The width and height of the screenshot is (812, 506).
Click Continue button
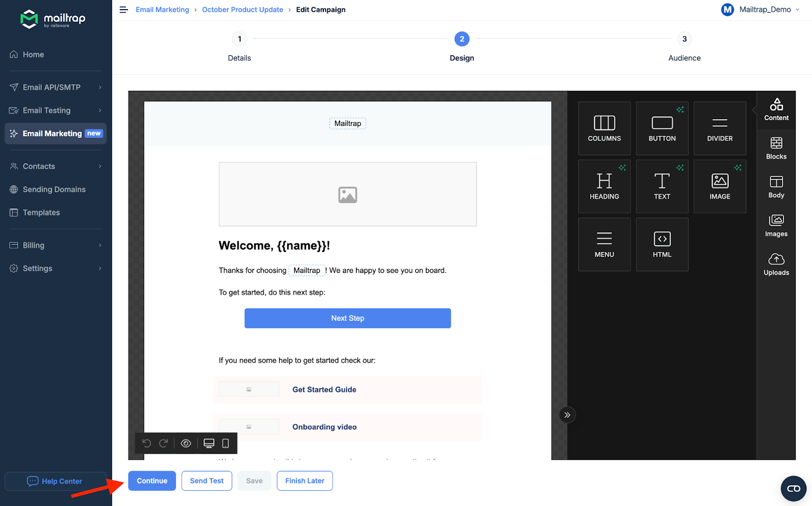click(x=152, y=481)
